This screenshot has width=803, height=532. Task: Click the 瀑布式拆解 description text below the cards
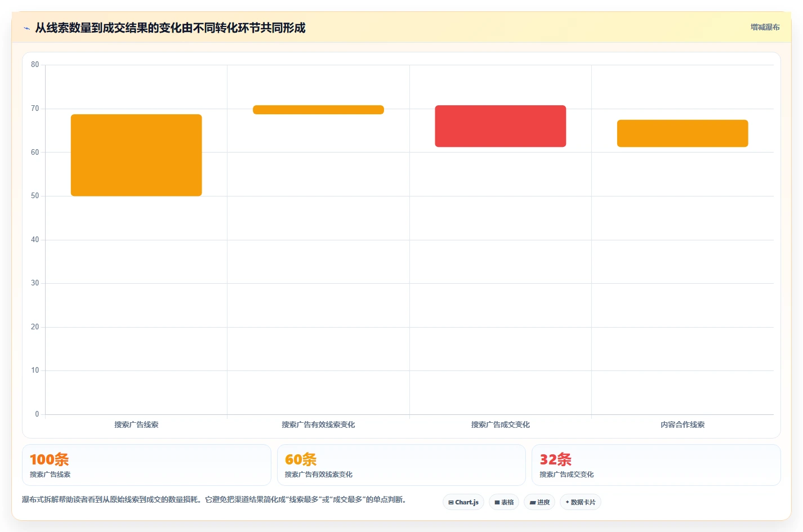point(214,499)
